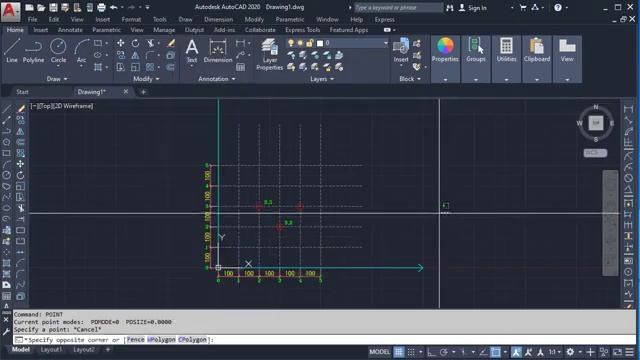Screen dimensions: 640x360
Task: Click the navigation bar on right of viewport
Action: [610, 223]
